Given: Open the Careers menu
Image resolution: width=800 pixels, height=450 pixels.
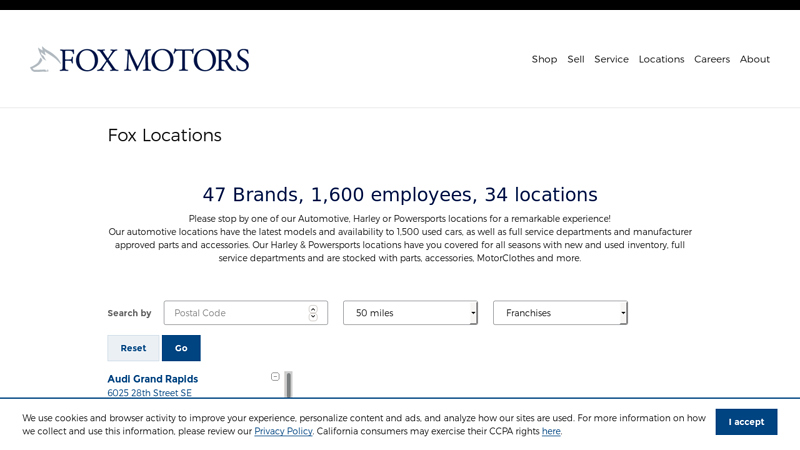Looking at the screenshot, I should click(x=712, y=59).
